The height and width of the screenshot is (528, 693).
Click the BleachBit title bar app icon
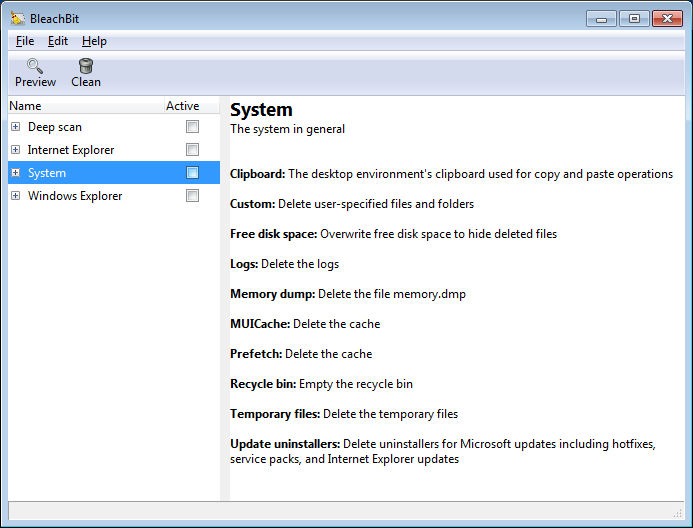[x=18, y=19]
